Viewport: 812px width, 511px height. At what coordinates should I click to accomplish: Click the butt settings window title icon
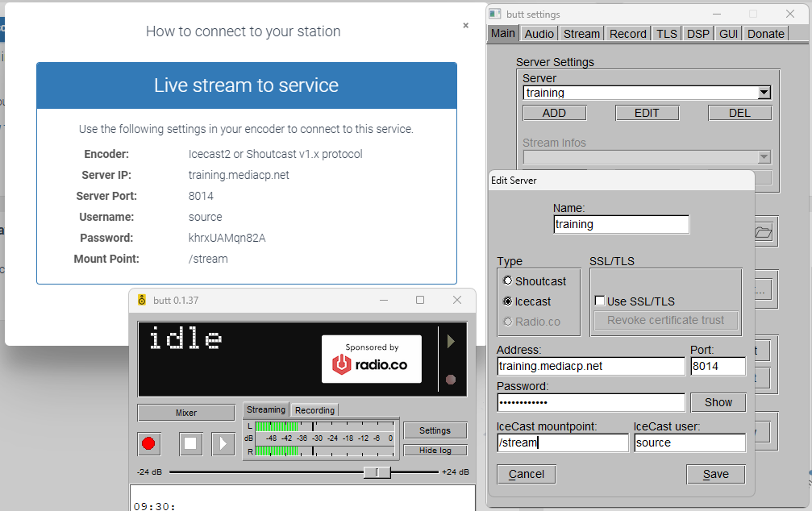click(495, 14)
